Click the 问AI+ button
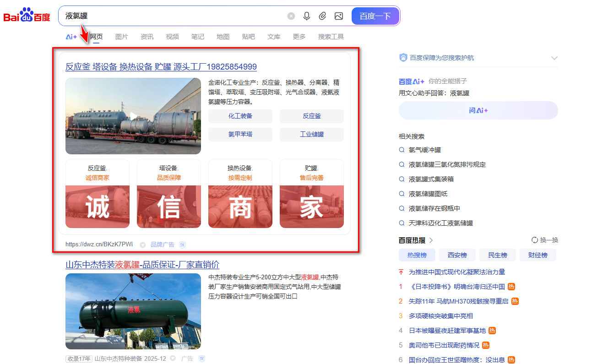Image resolution: width=608 pixels, height=364 pixels. tap(478, 110)
